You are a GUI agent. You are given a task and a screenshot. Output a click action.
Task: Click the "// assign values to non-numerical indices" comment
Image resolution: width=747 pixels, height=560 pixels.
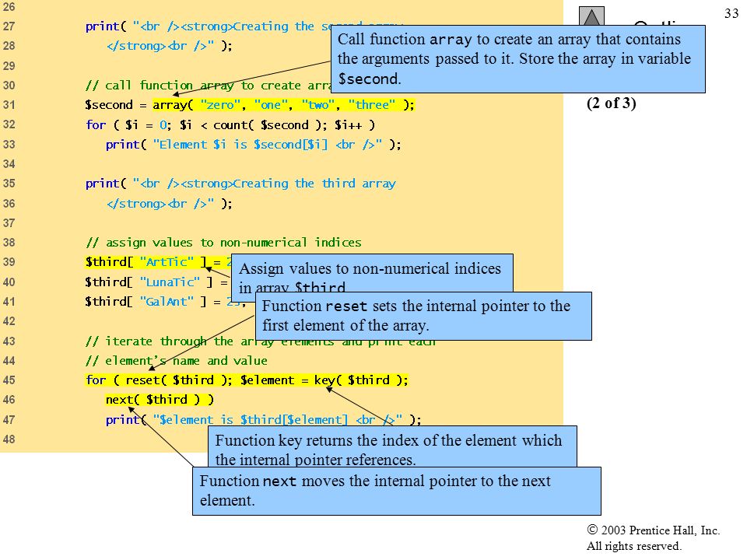coord(223,243)
